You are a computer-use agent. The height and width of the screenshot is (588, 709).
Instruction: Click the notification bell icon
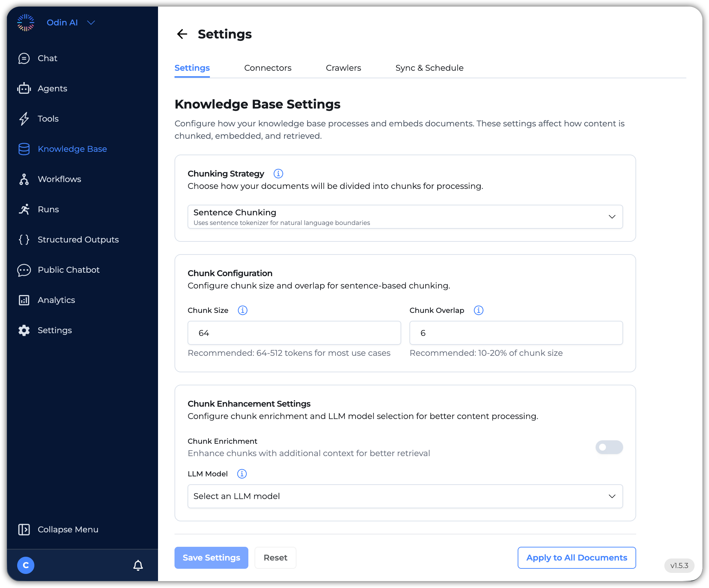(x=138, y=565)
